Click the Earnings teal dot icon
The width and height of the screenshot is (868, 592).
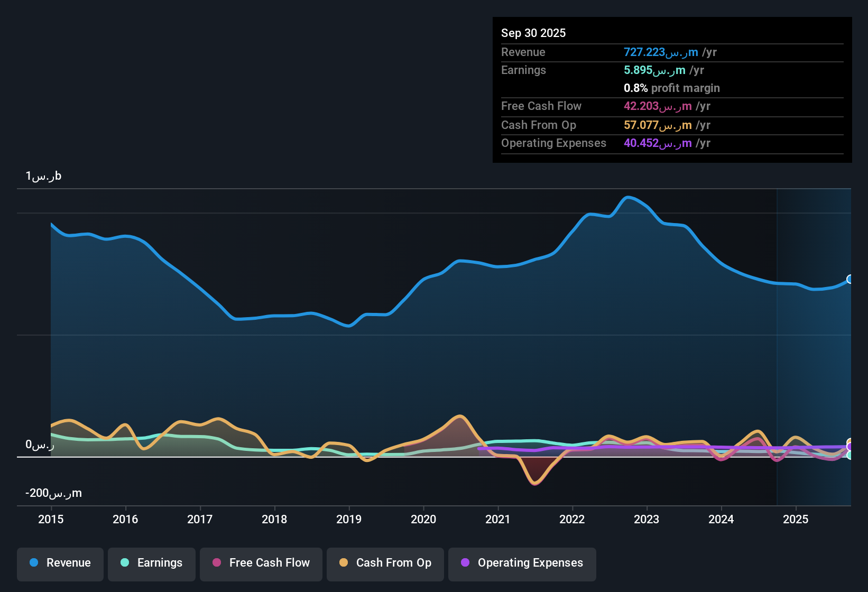(x=125, y=563)
